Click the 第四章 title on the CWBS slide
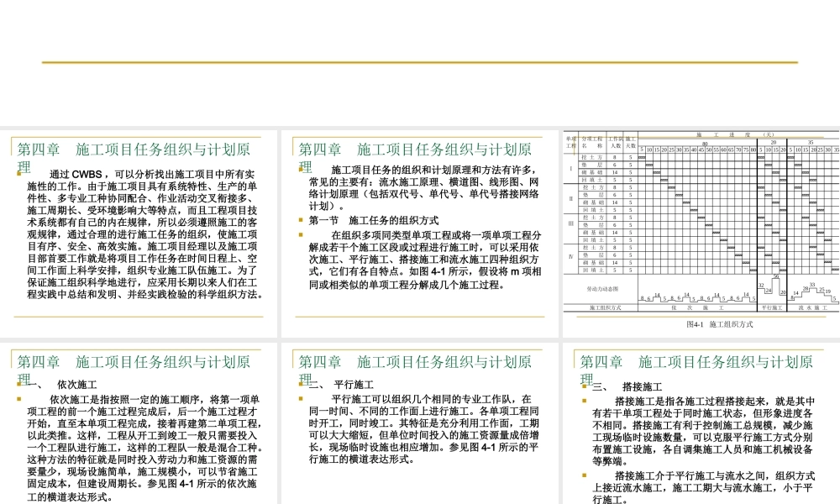 [x=134, y=157]
